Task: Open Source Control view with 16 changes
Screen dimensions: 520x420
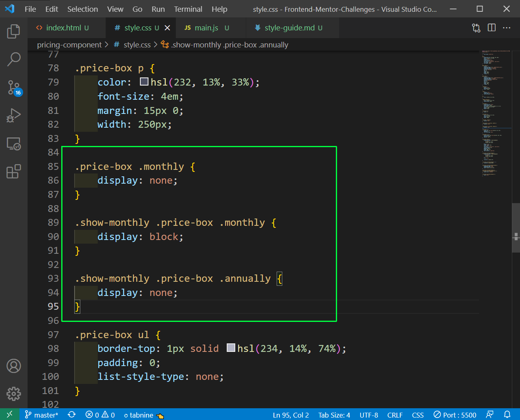Action: pyautogui.click(x=13, y=88)
